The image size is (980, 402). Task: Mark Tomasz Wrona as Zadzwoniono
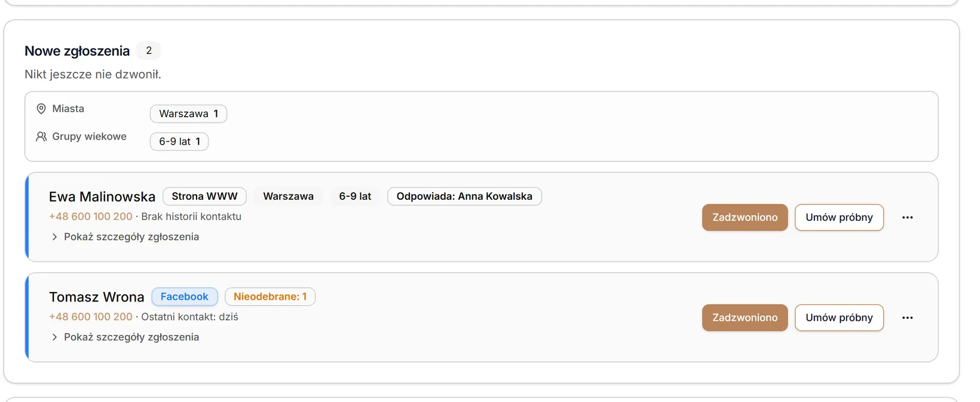[x=745, y=318]
